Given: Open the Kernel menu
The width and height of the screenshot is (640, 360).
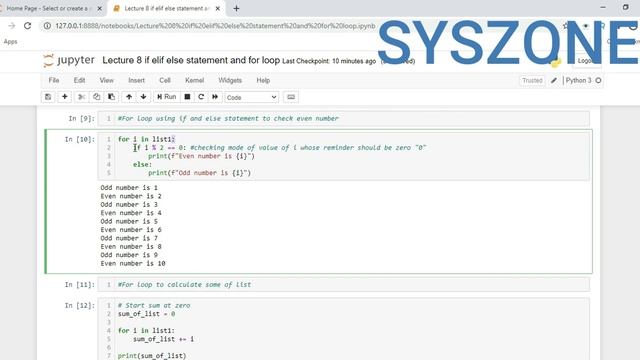Looking at the screenshot, I should coord(194,80).
